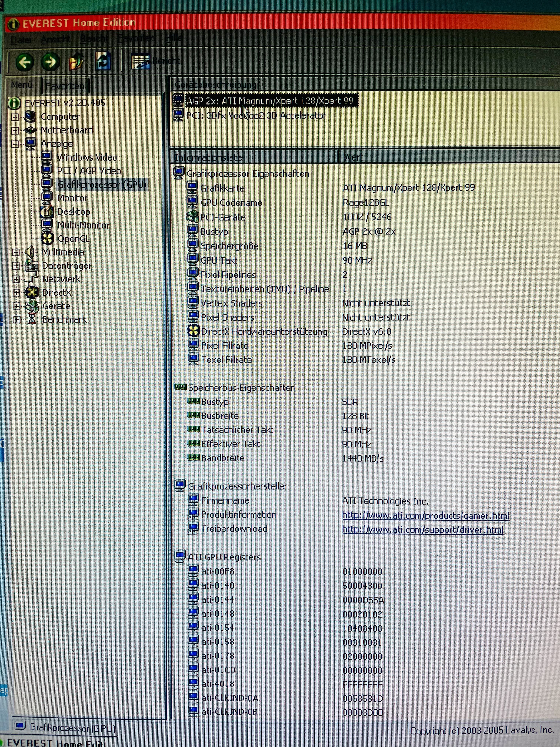560x747 pixels.
Task: Click the Refresh toolbar icon
Action: [103, 62]
